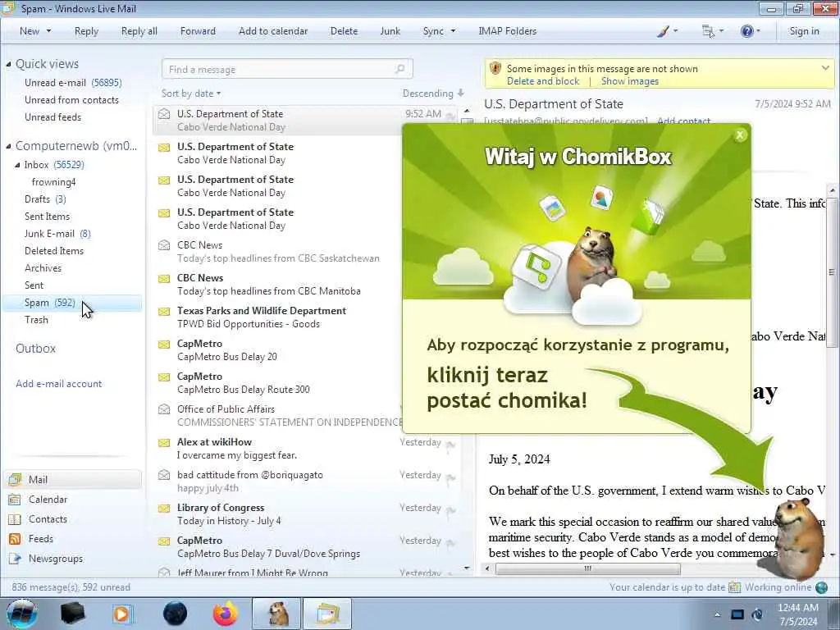Select frowning4 subfolder
The height and width of the screenshot is (630, 840).
point(53,182)
